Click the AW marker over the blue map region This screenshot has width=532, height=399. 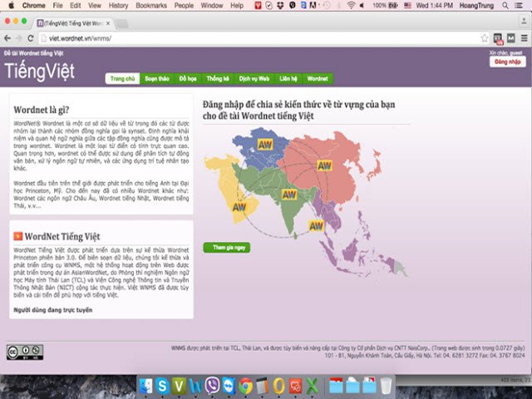pos(267,145)
